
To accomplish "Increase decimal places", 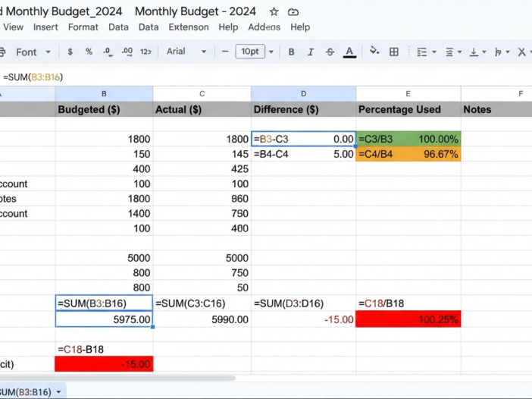I will pyautogui.click(x=127, y=52).
